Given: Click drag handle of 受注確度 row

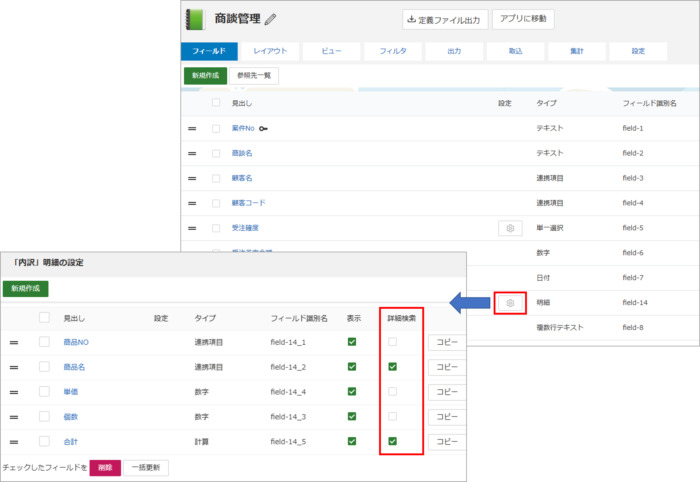Looking at the screenshot, I should click(x=192, y=229).
